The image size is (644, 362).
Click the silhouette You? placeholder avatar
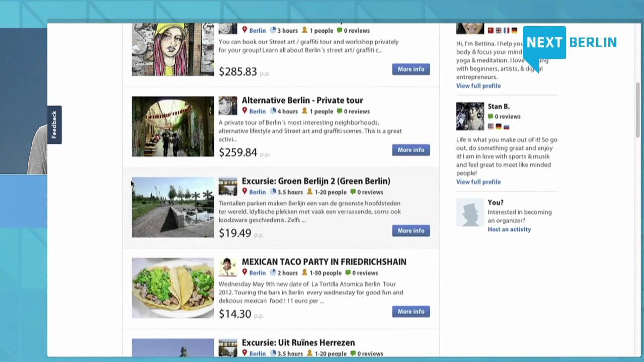(x=470, y=212)
